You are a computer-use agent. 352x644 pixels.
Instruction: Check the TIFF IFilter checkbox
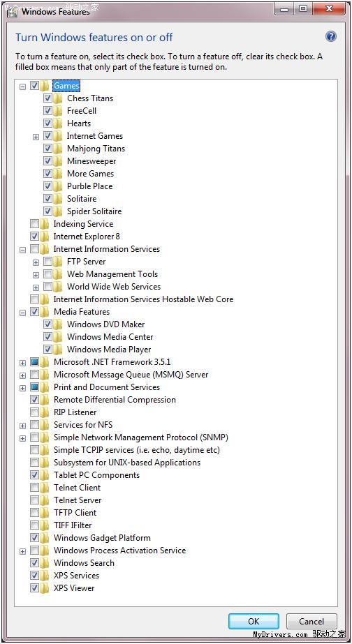pos(34,525)
